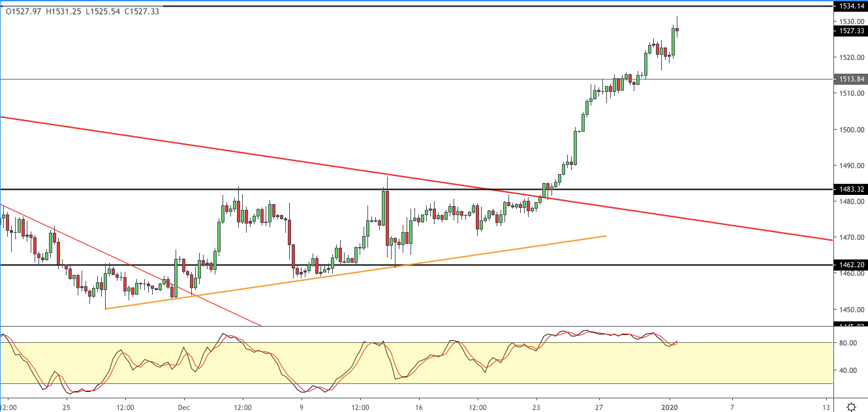Open chart settings via gear icon
Image resolution: width=868 pixels, height=412 pixels.
(851, 407)
